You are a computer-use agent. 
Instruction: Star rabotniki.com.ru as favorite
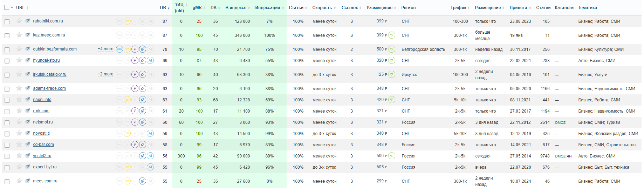click(19, 21)
